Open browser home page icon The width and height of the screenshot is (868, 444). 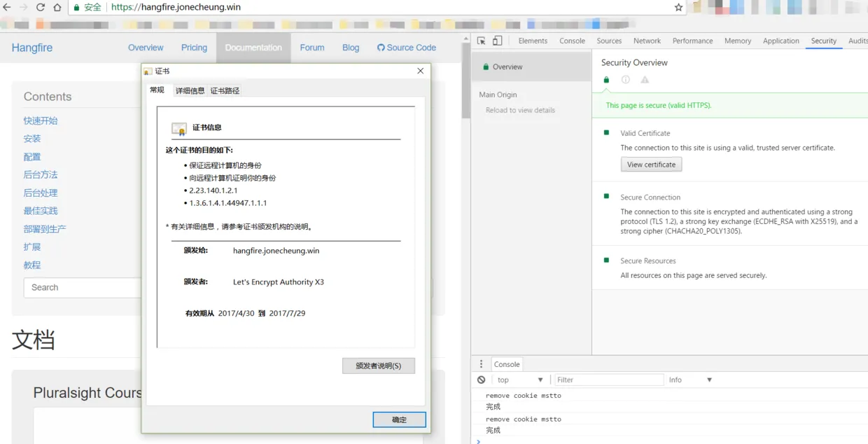(x=57, y=7)
